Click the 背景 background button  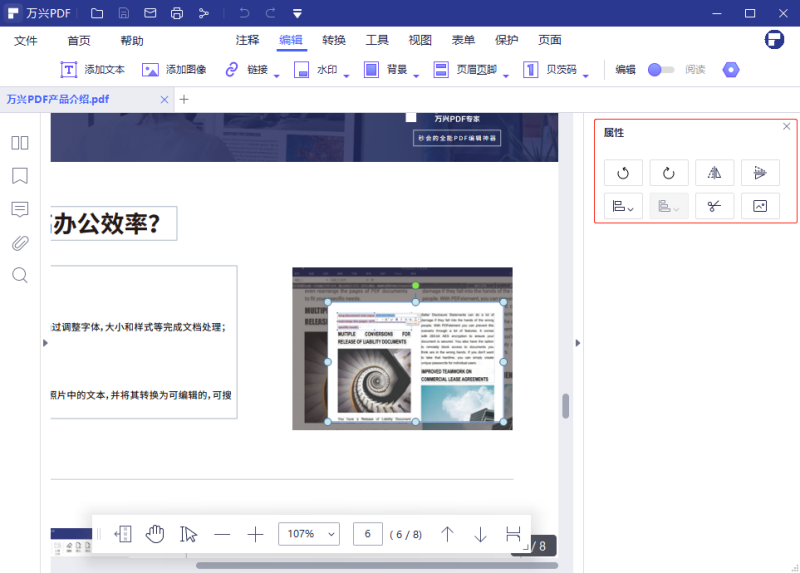click(x=385, y=69)
